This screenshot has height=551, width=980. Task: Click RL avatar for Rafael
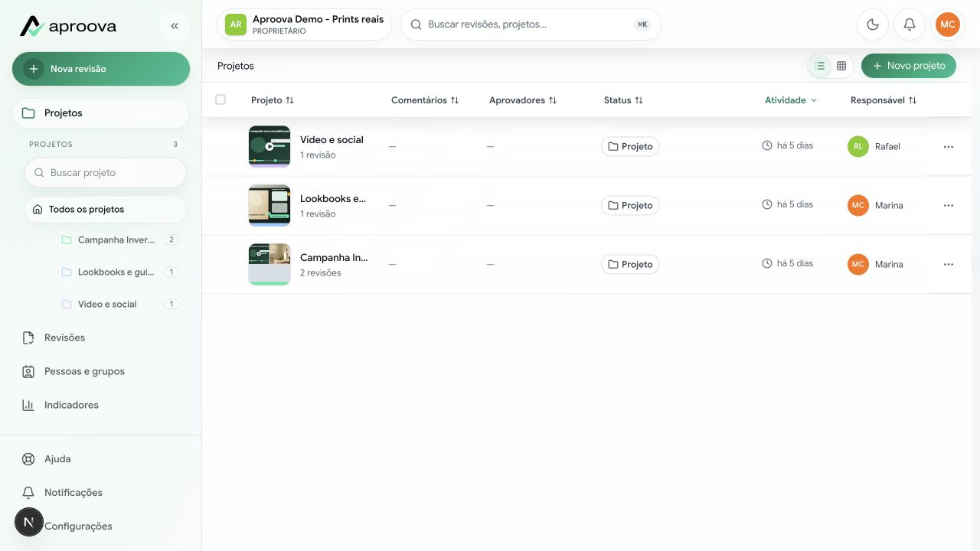coord(858,146)
